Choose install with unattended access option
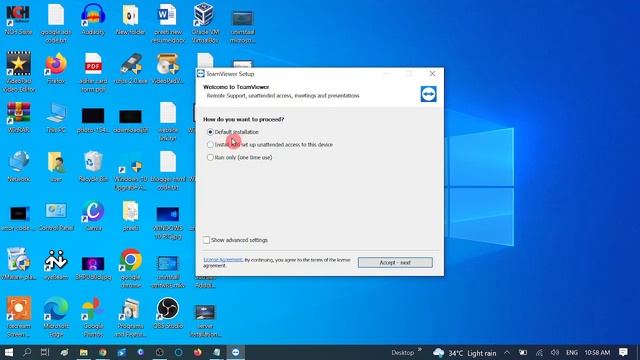Viewport: 640px width, 360px height. click(210, 144)
